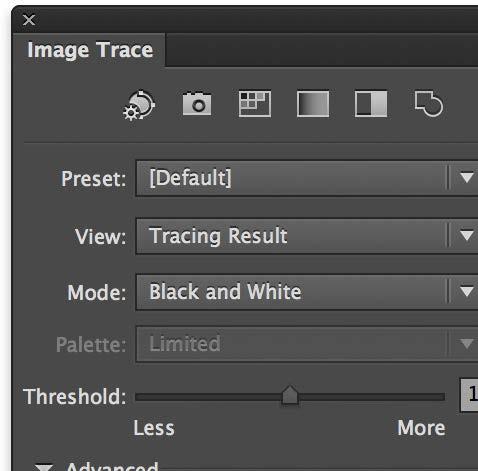Apply the Grayscale gradient preset icon
This screenshot has width=478, height=471.
coord(313,104)
